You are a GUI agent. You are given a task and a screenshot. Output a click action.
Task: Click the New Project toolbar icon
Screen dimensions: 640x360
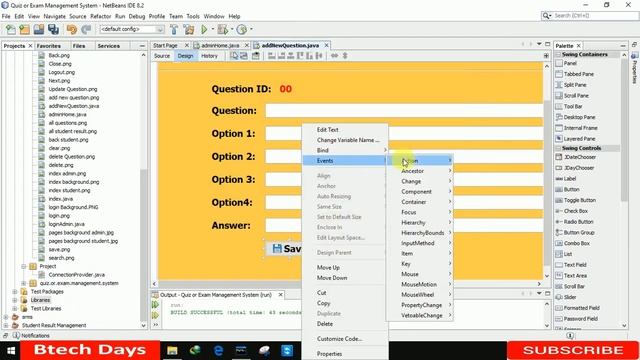click(24, 29)
